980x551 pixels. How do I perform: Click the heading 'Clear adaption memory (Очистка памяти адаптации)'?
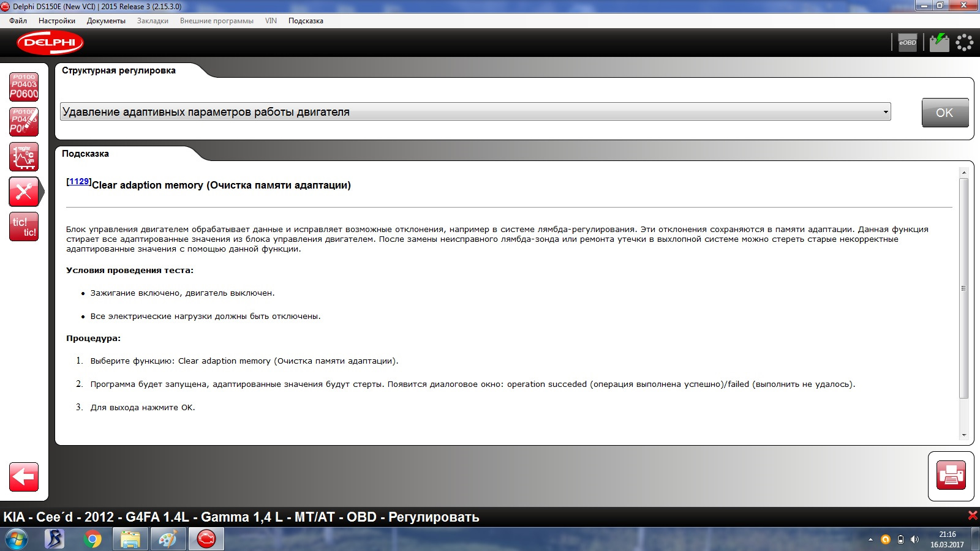click(x=221, y=186)
